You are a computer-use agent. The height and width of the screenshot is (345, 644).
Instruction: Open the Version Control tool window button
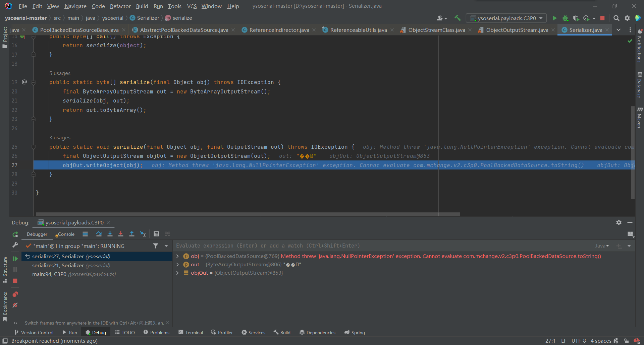tap(34, 333)
